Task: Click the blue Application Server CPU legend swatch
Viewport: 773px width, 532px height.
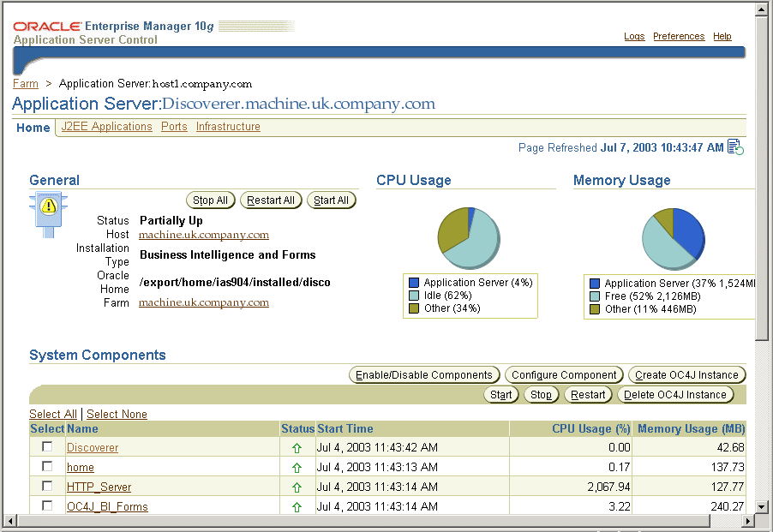Action: (x=414, y=283)
